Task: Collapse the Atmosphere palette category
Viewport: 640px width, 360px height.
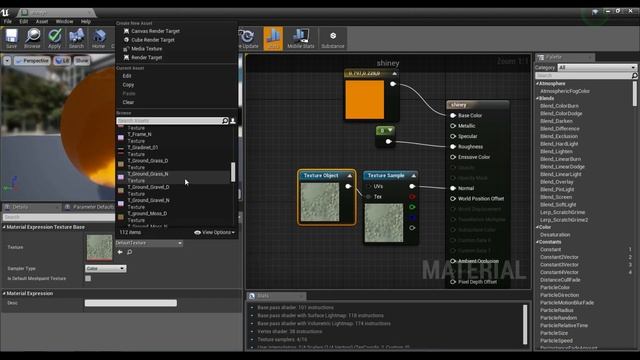Action: tap(538, 84)
